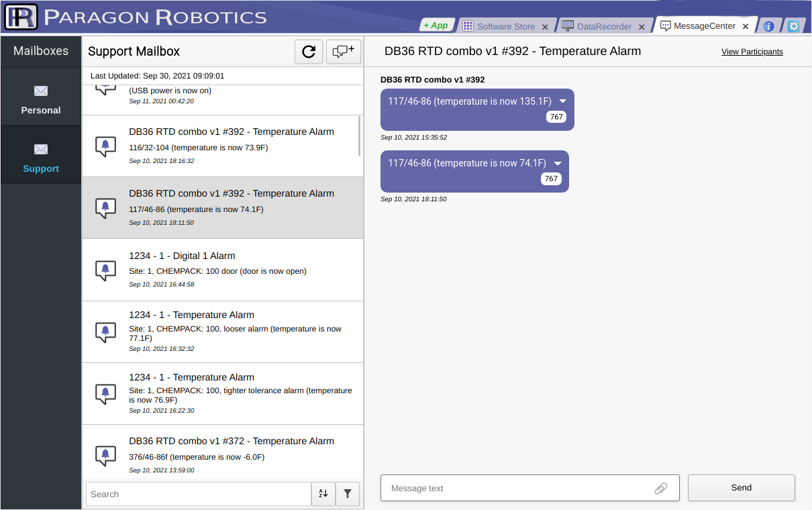Image resolution: width=812 pixels, height=510 pixels.
Task: Click the Message text input field
Action: coord(530,488)
